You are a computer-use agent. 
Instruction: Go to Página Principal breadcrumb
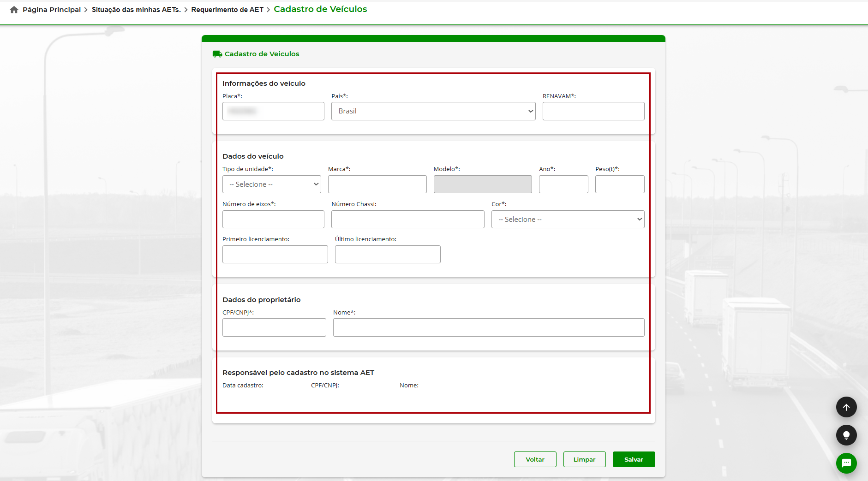tap(52, 10)
